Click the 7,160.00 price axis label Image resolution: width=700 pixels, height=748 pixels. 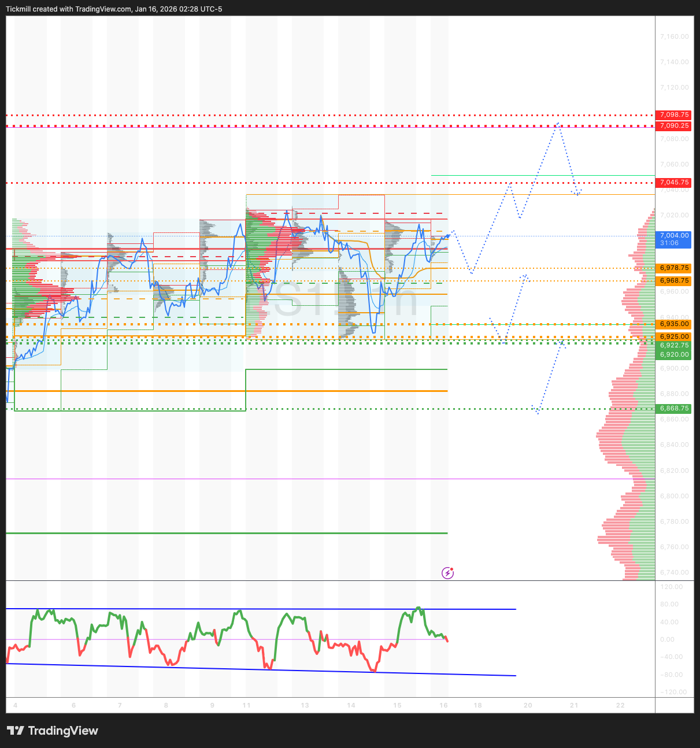point(674,36)
